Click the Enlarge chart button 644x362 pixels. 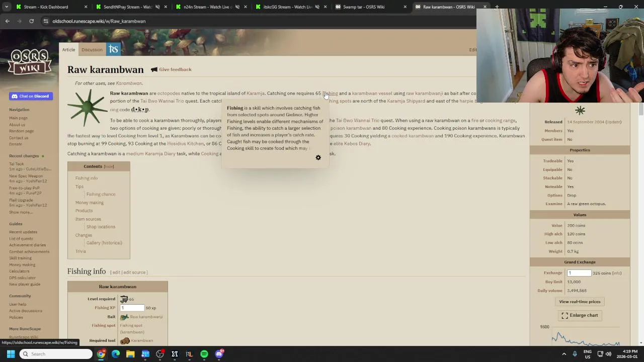click(x=580, y=315)
